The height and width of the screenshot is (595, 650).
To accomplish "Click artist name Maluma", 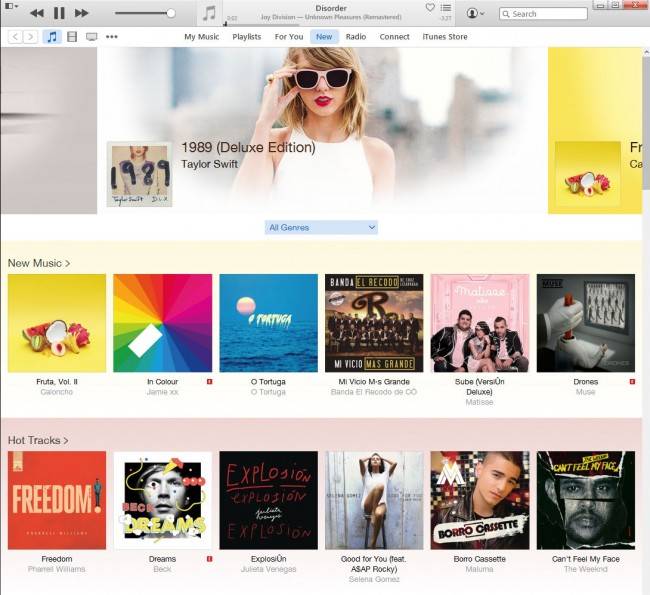I will coord(480,569).
